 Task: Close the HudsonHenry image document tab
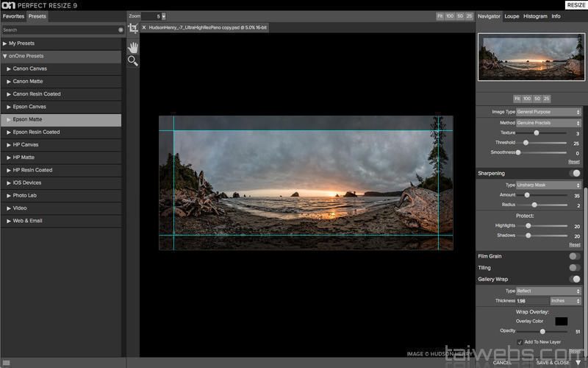(x=144, y=27)
